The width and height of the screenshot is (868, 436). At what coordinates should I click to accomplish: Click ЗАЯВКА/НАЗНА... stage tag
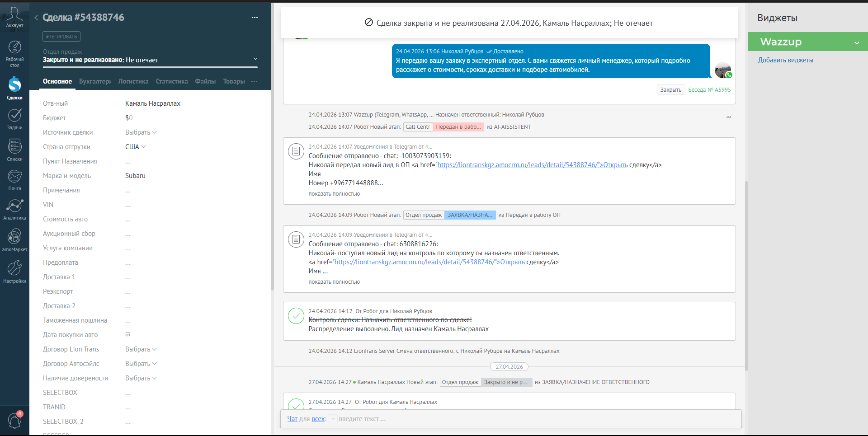coord(470,215)
